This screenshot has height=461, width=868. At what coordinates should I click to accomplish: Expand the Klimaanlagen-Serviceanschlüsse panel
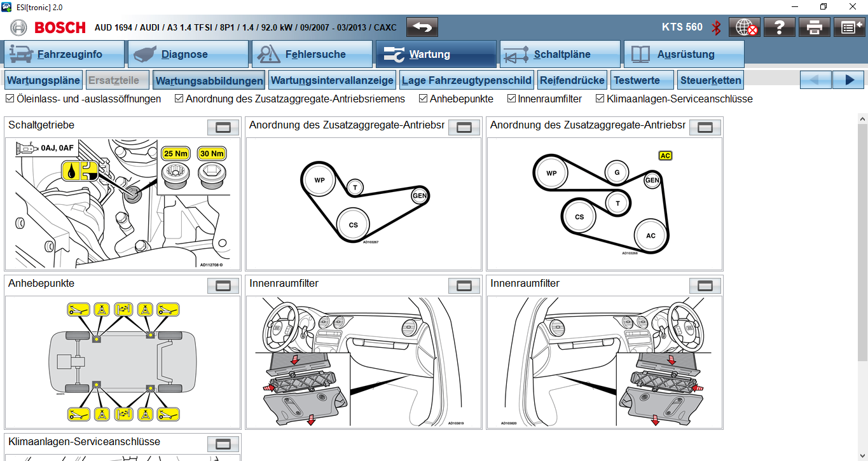(x=223, y=444)
